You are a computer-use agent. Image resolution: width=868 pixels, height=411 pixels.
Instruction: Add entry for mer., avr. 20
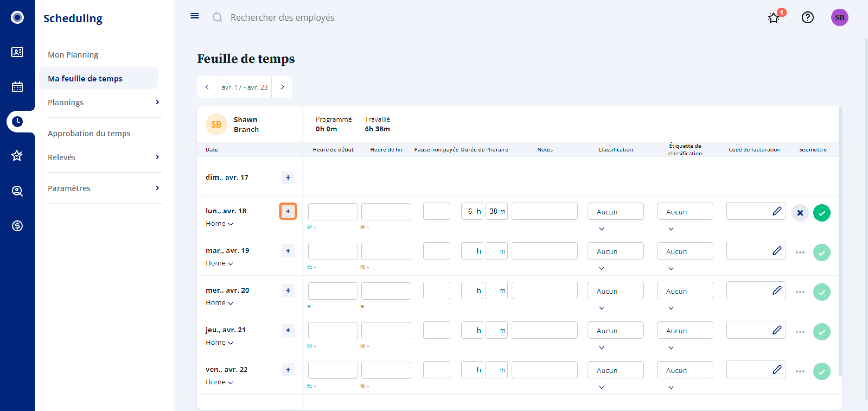point(288,290)
